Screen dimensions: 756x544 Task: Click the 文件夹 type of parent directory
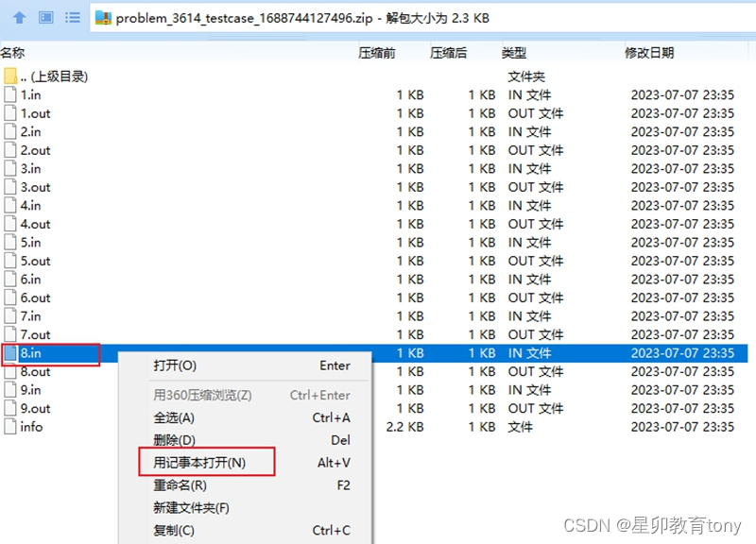click(526, 76)
